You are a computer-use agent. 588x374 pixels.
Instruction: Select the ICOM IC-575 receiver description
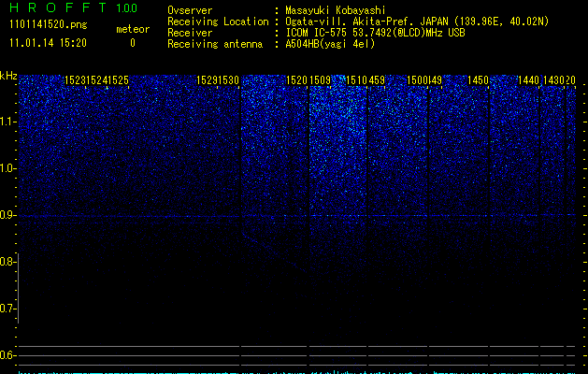tap(376, 33)
